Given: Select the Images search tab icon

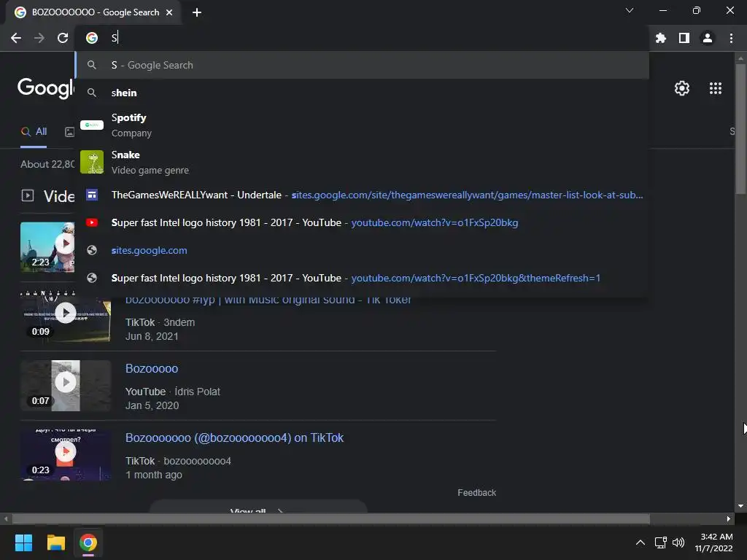Looking at the screenshot, I should tap(69, 132).
